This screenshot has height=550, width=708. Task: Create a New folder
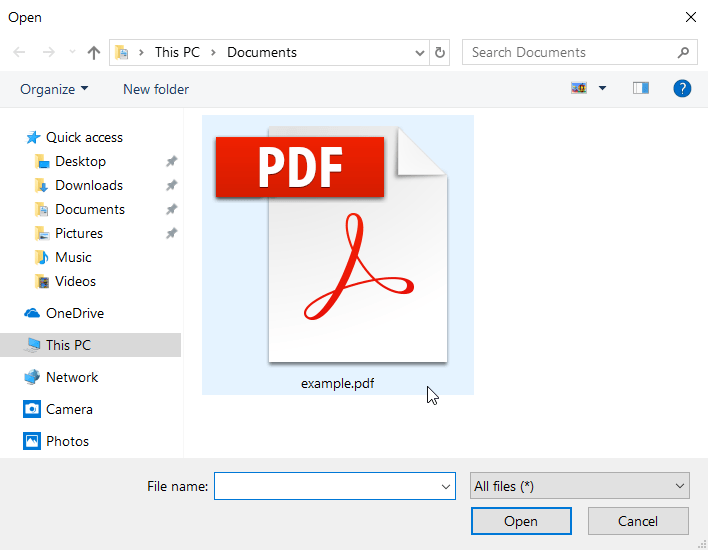[x=156, y=89]
